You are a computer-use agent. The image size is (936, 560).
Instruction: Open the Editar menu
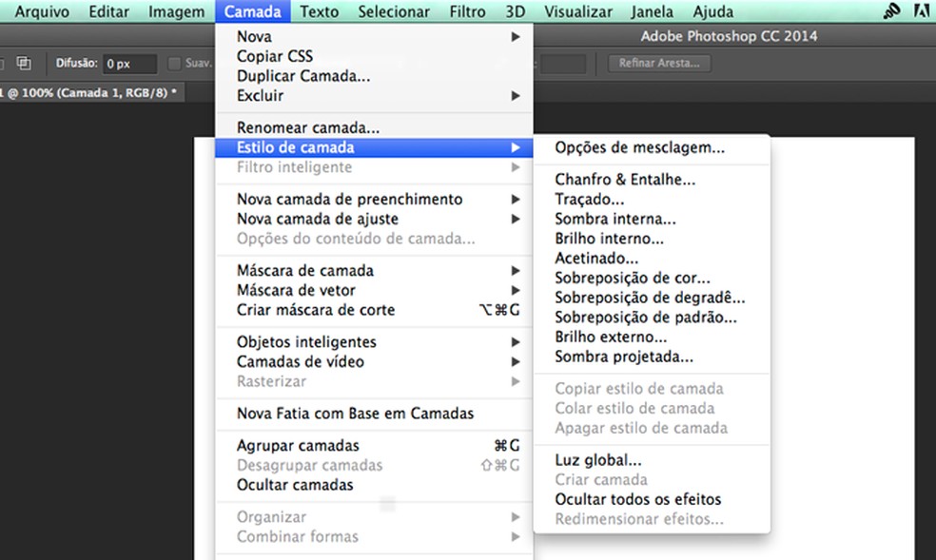pyautogui.click(x=108, y=11)
